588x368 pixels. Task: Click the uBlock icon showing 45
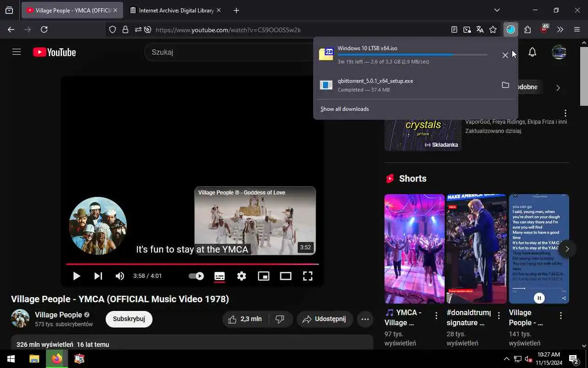(544, 29)
